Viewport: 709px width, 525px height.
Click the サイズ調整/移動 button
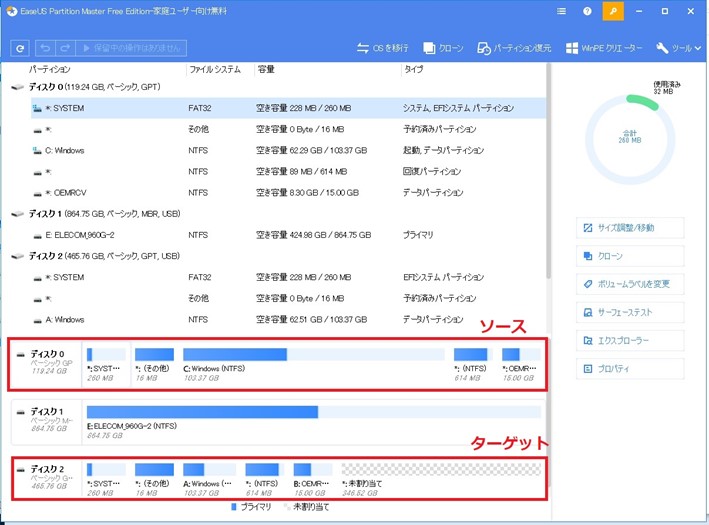(x=630, y=228)
